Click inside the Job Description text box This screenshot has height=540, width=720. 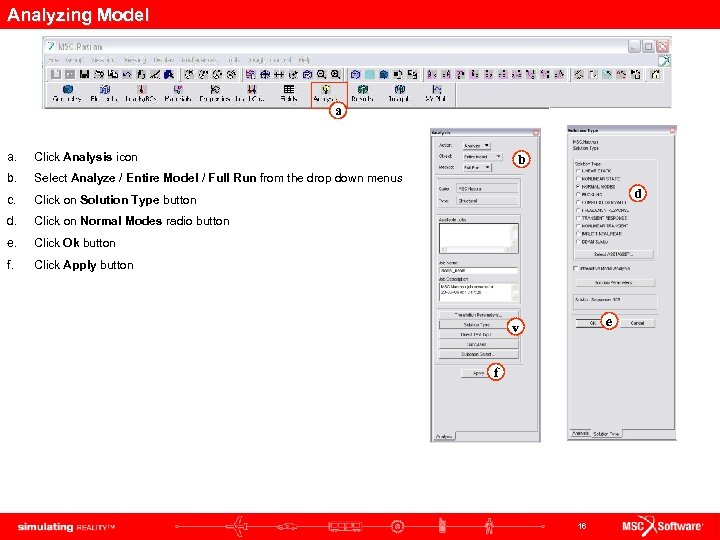pos(475,292)
